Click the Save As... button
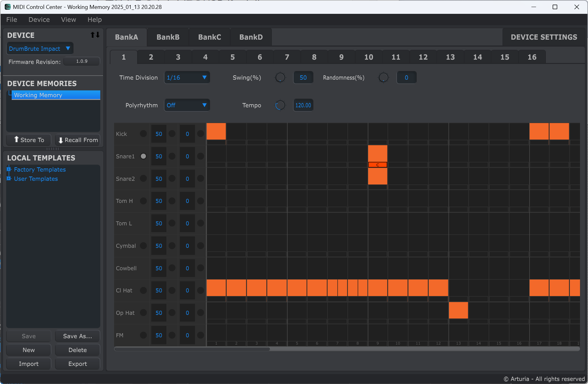588x384 pixels. tap(78, 336)
